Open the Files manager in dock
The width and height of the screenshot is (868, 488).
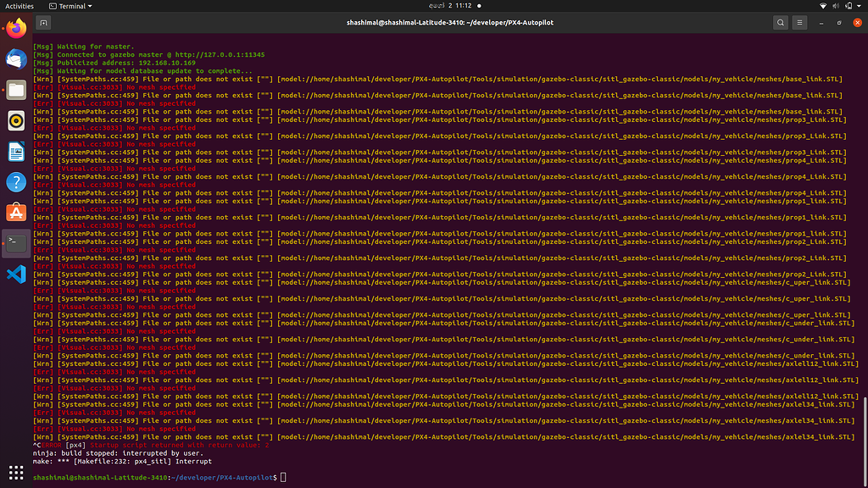16,90
